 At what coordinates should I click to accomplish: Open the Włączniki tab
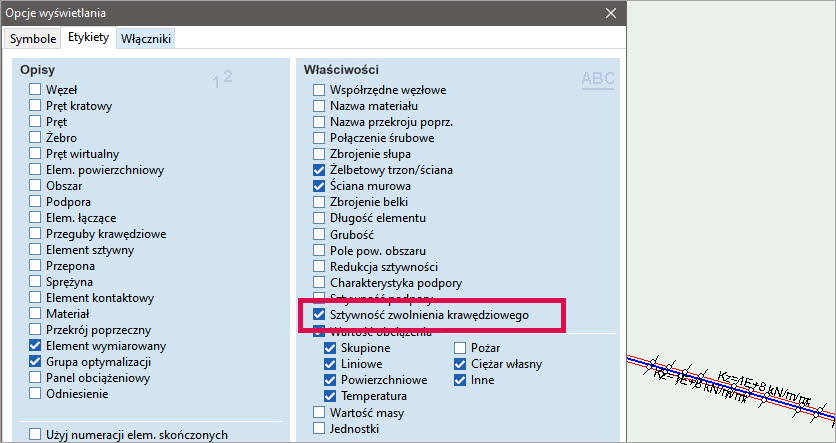pyautogui.click(x=146, y=38)
